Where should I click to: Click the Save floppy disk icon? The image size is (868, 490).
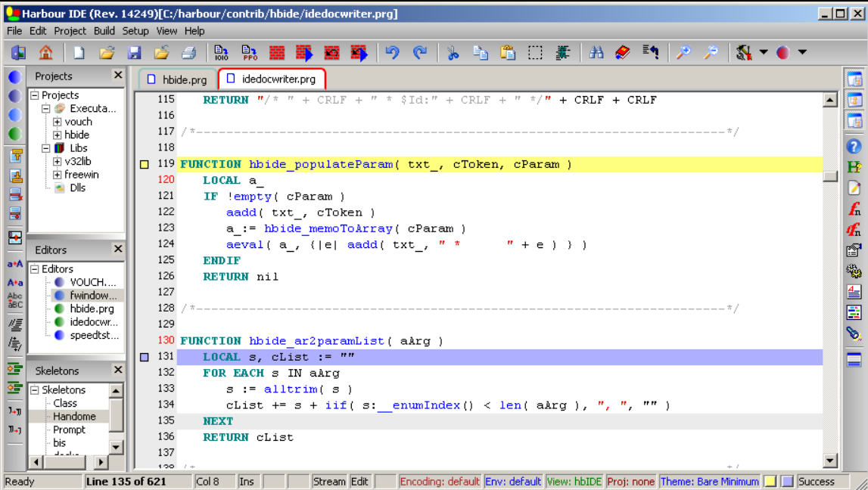(135, 53)
